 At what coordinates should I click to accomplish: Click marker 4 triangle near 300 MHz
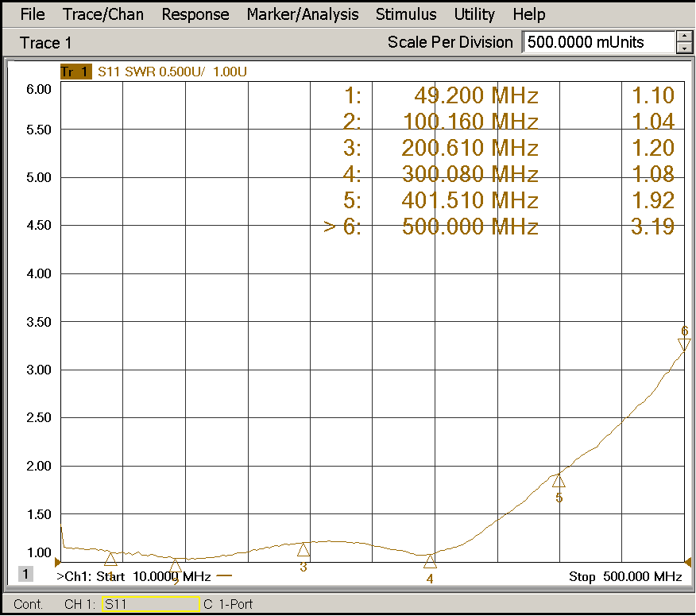tap(430, 561)
